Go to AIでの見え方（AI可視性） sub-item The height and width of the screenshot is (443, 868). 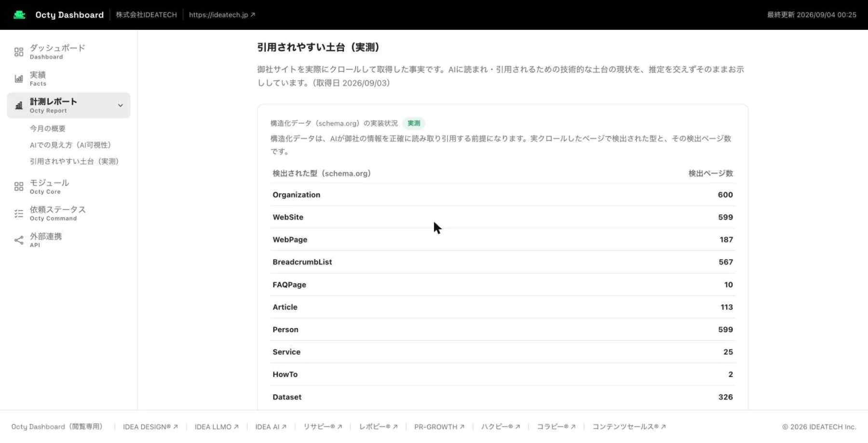tap(70, 145)
